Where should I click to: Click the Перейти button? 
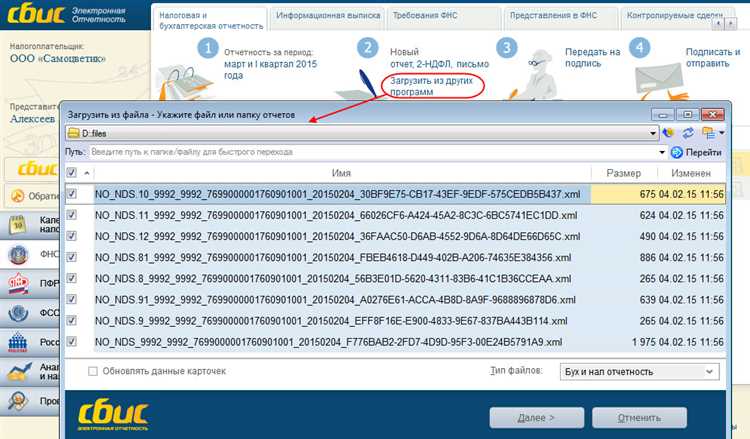696,153
